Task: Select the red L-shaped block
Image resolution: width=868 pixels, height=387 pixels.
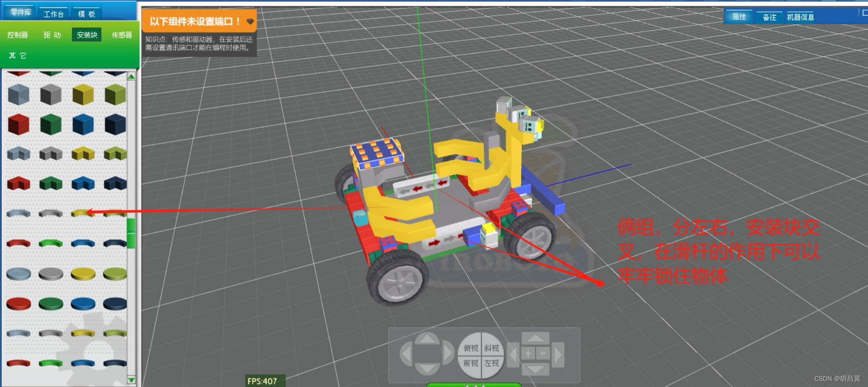Action: click(19, 183)
